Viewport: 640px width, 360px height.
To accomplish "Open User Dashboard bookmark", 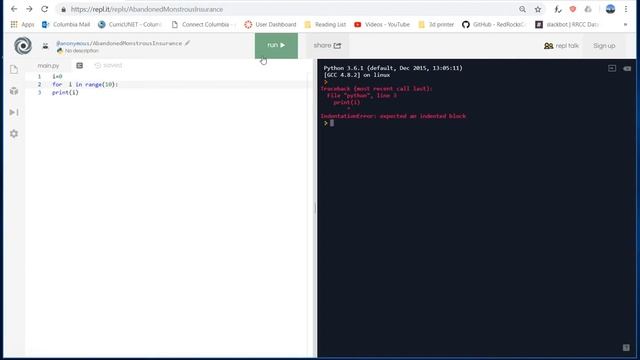I will click(x=270, y=24).
